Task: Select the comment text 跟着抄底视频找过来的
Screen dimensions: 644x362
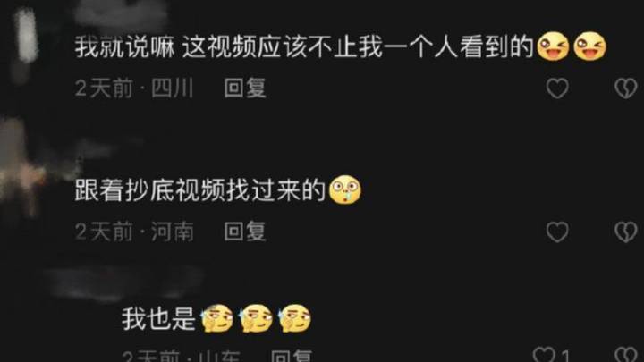Action: [200, 190]
